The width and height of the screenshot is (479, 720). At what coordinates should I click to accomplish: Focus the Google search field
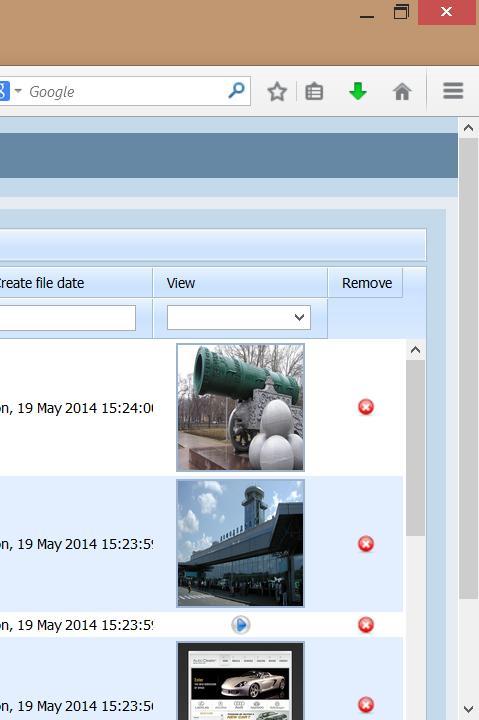tap(124, 91)
